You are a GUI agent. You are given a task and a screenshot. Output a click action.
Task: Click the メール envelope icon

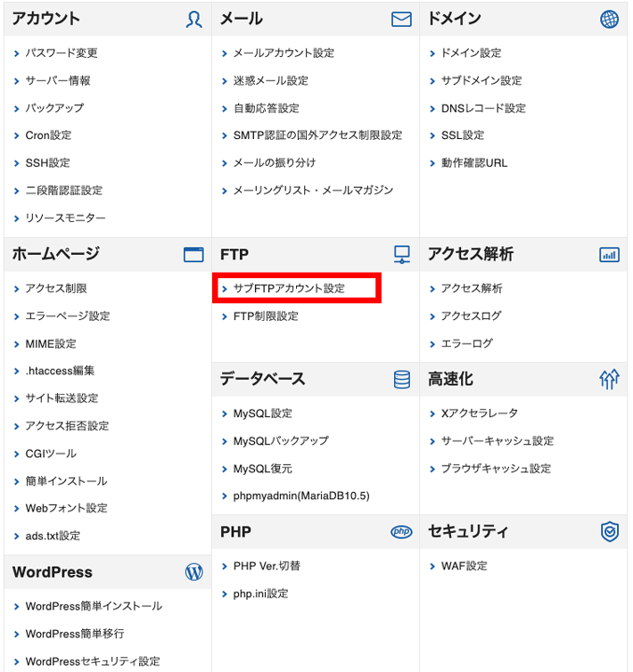click(x=401, y=20)
